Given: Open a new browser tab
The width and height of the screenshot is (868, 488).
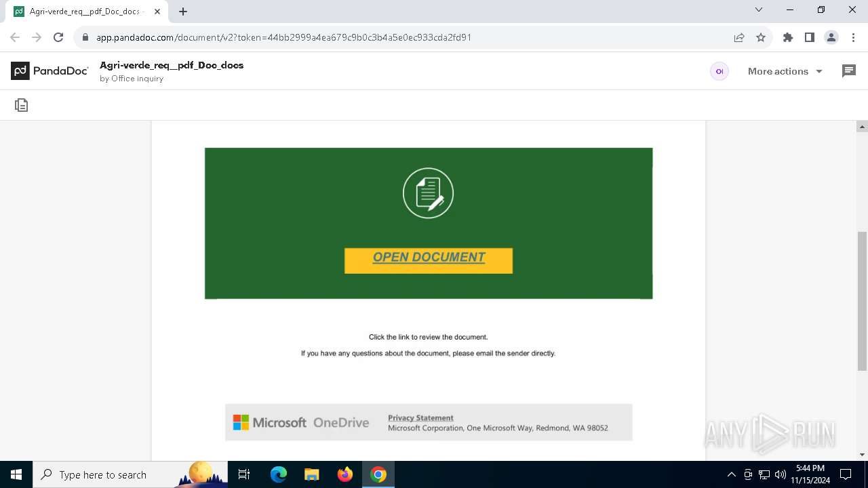Looking at the screenshot, I should coord(183,11).
